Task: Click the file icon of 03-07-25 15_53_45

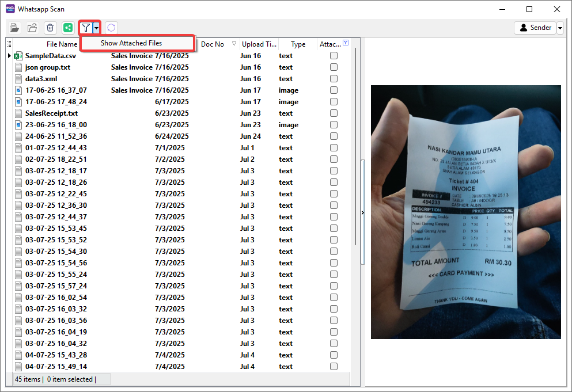Action: (x=18, y=229)
